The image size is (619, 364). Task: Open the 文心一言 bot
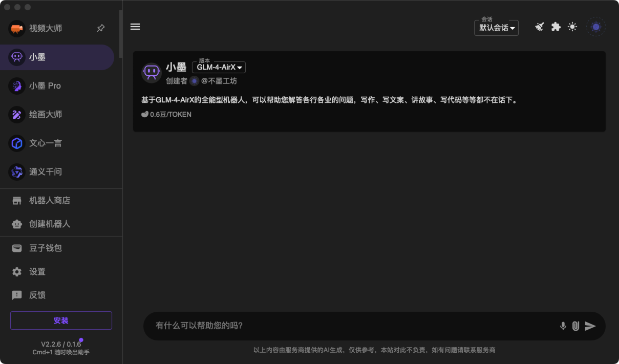(57, 143)
